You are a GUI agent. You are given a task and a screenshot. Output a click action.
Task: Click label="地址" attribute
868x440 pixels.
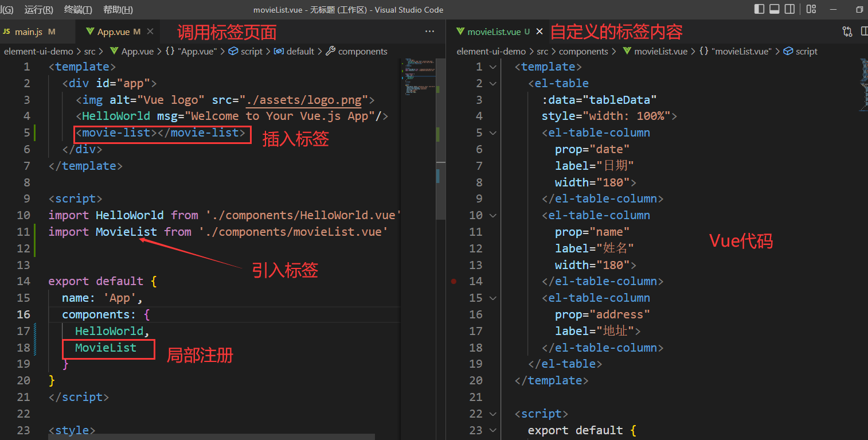595,331
